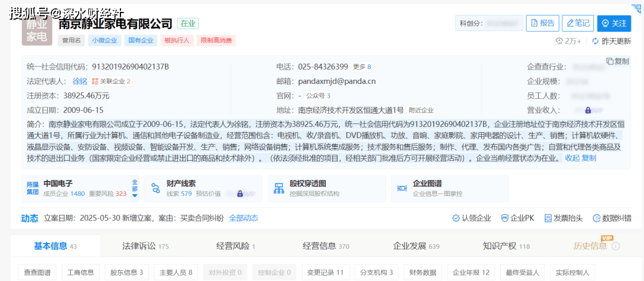Follow the company with 关注
644x281 pixels.
(x=614, y=23)
